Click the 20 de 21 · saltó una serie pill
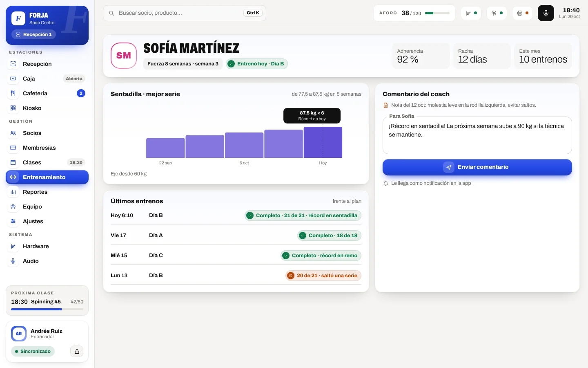 point(323,276)
